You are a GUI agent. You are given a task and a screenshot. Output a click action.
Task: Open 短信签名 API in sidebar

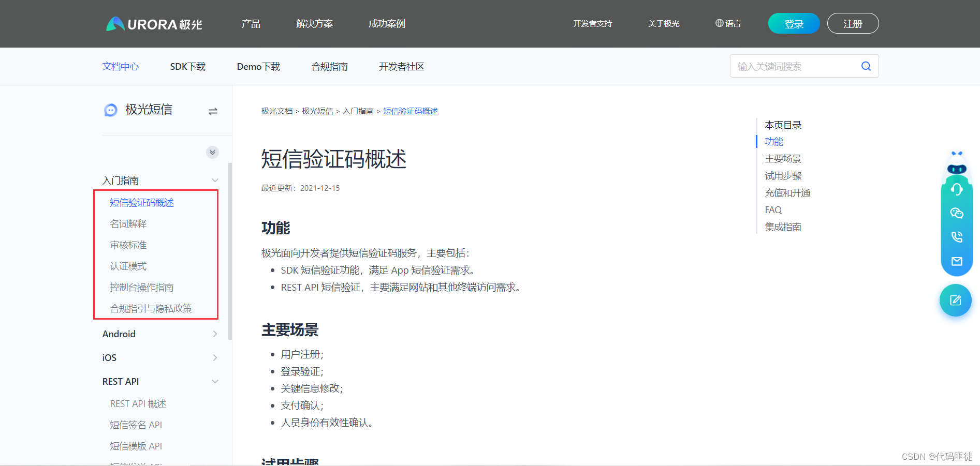click(136, 425)
